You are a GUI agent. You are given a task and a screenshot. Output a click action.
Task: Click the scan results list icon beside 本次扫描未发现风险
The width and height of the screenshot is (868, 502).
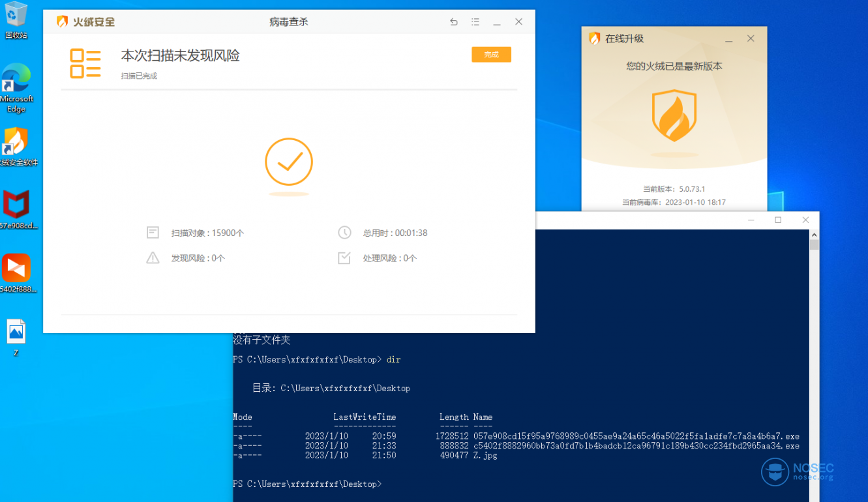pos(85,63)
